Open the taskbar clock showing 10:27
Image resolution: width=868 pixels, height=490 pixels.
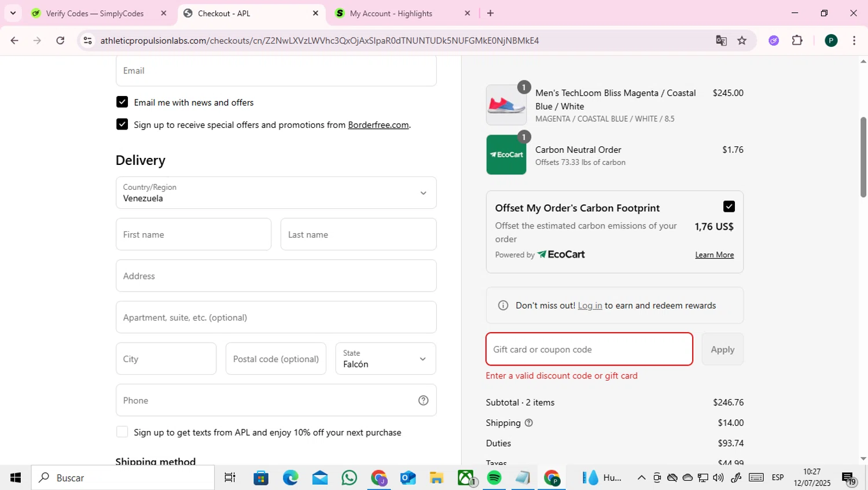tap(812, 478)
